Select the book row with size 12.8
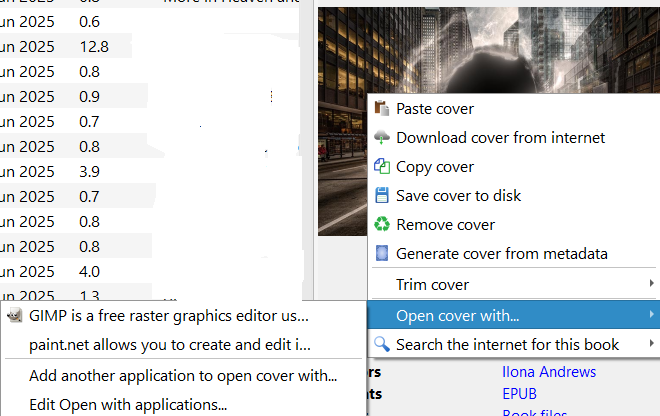Screen dimensions: 660x416 pos(95,47)
